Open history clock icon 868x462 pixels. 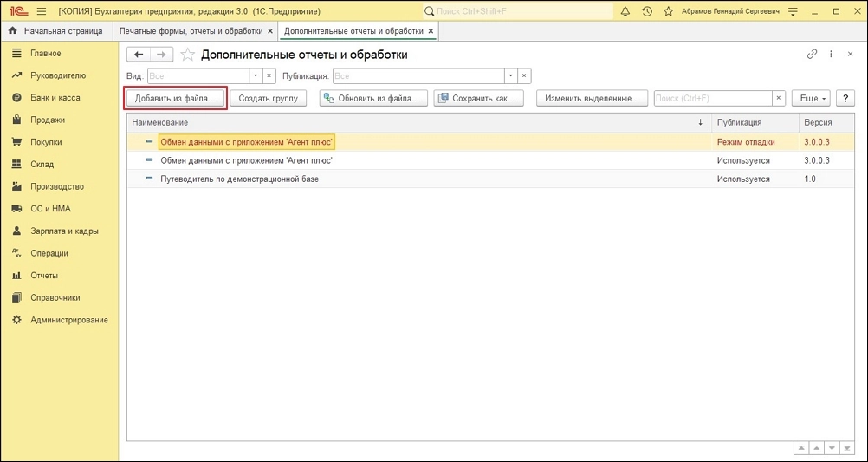click(646, 11)
